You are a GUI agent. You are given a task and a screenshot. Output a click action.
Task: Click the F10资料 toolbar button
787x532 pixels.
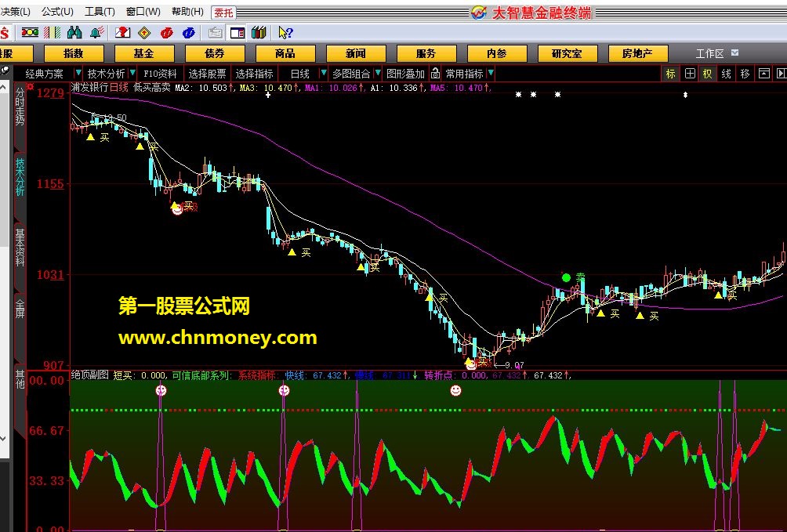[x=160, y=74]
